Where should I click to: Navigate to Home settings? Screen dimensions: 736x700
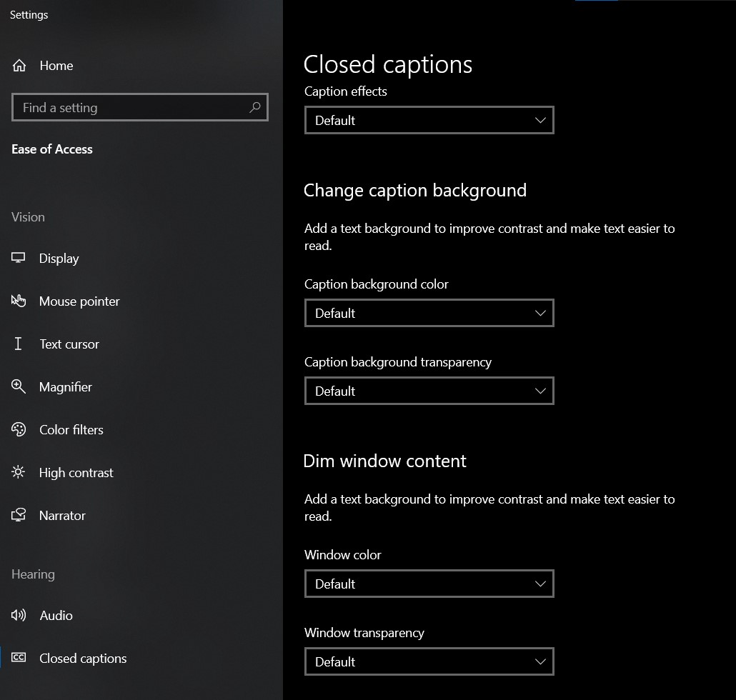pyautogui.click(x=56, y=66)
